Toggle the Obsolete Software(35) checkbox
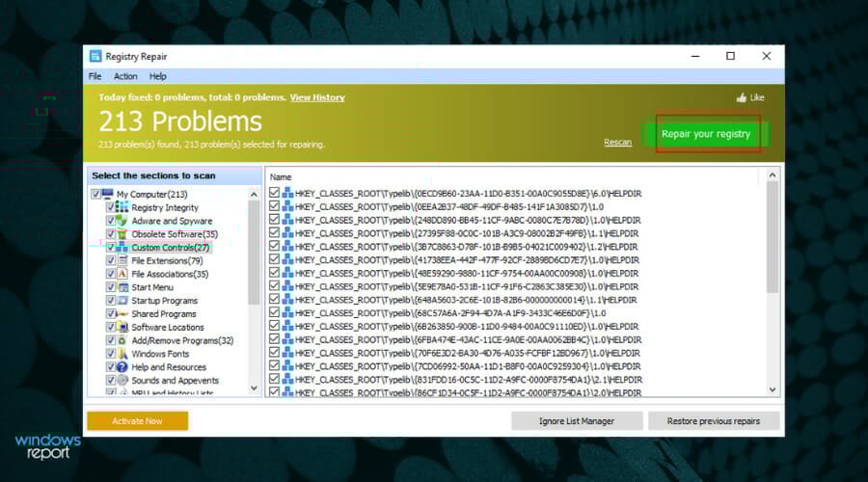This screenshot has height=482, width=868. point(110,233)
